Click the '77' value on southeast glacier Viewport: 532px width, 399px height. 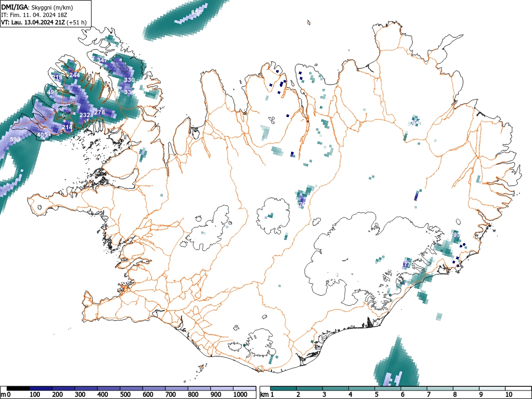(x=408, y=264)
